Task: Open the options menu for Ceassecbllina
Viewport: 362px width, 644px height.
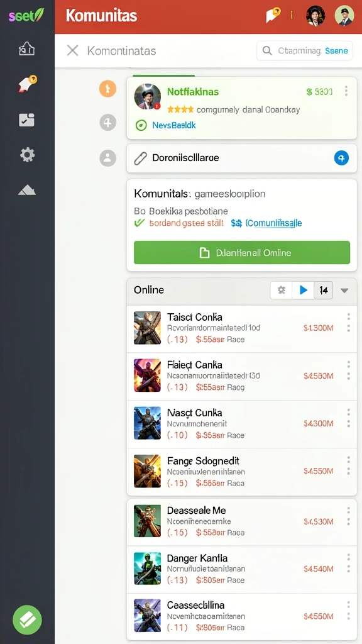Action: click(x=348, y=611)
